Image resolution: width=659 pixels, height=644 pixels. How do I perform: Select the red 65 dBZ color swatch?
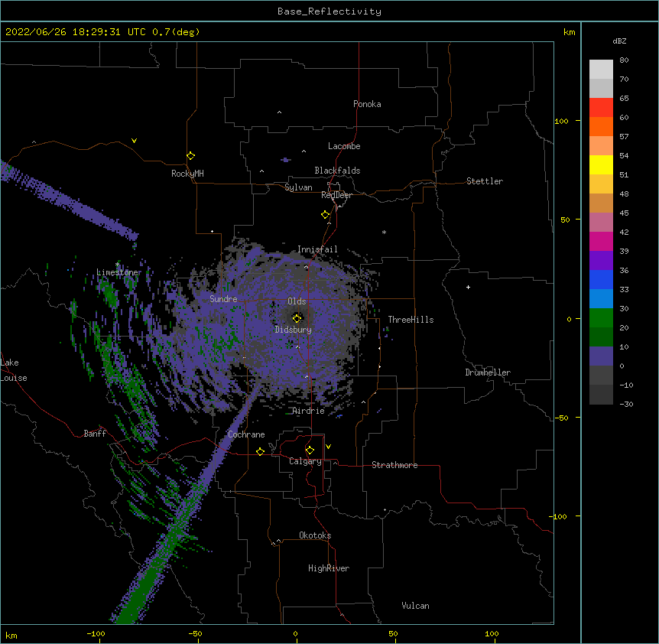pos(601,107)
